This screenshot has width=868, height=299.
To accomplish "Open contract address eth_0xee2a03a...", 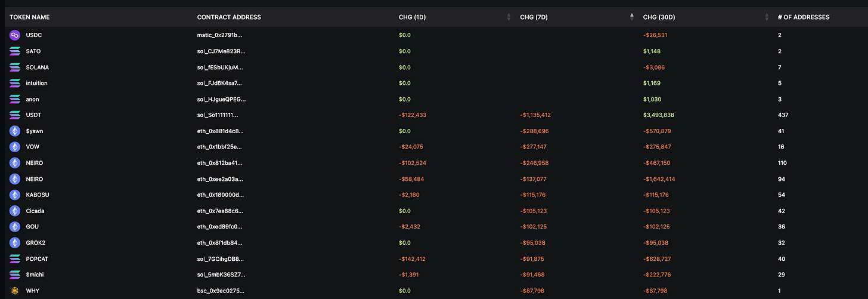I will pyautogui.click(x=220, y=179).
